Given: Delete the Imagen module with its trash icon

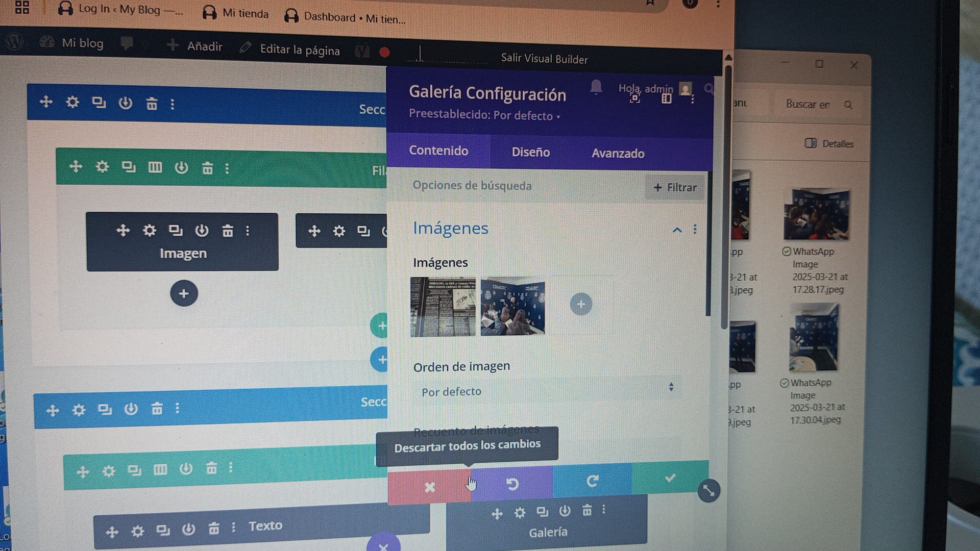Looking at the screenshot, I should [x=228, y=231].
